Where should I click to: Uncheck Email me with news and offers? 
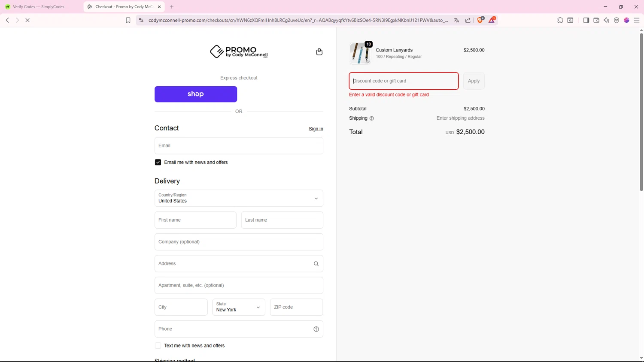(x=158, y=162)
